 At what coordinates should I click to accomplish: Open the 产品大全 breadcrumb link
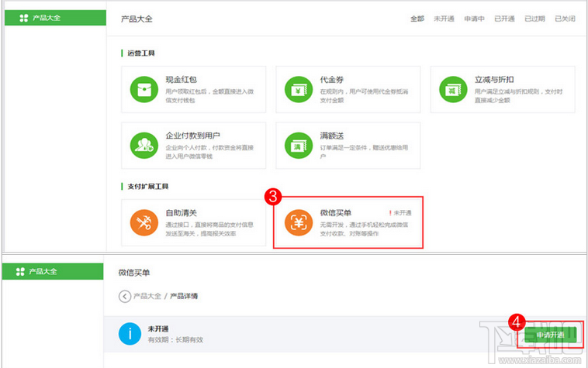[x=147, y=296]
